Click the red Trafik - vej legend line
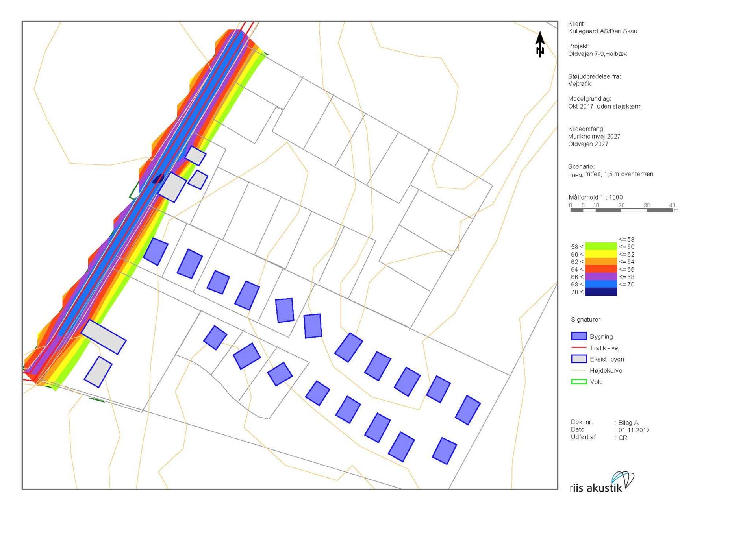 point(579,347)
